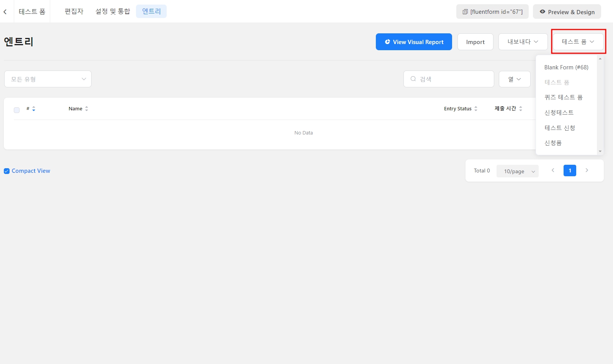Viewport: 613px width, 364px height.
Task: Select Blank Form (#68) from list
Action: pyautogui.click(x=566, y=67)
